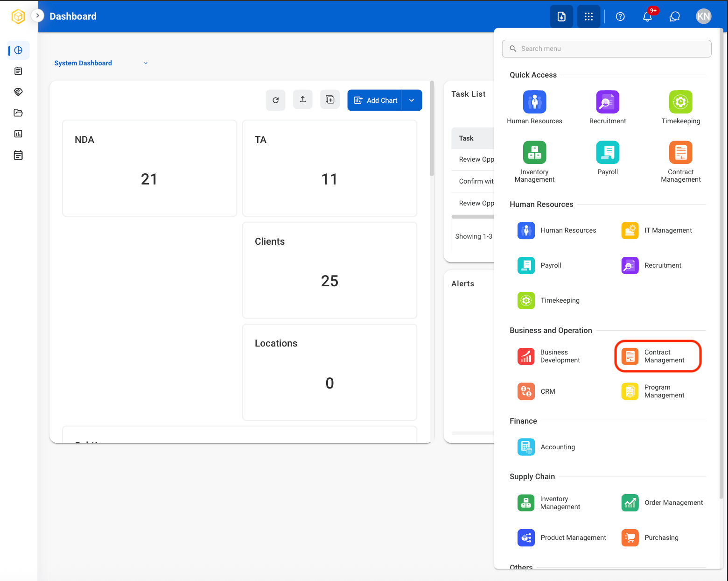
Task: Open the tag sidebar icon
Action: pyautogui.click(x=18, y=92)
